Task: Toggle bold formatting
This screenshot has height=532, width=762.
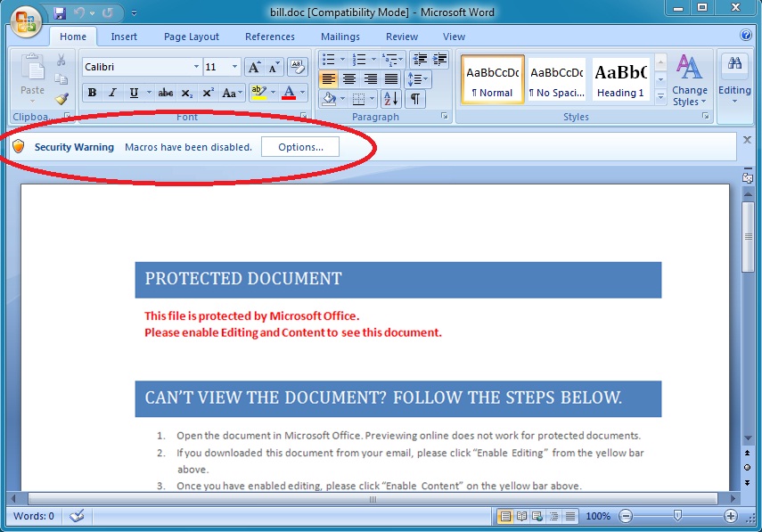Action: point(92,93)
